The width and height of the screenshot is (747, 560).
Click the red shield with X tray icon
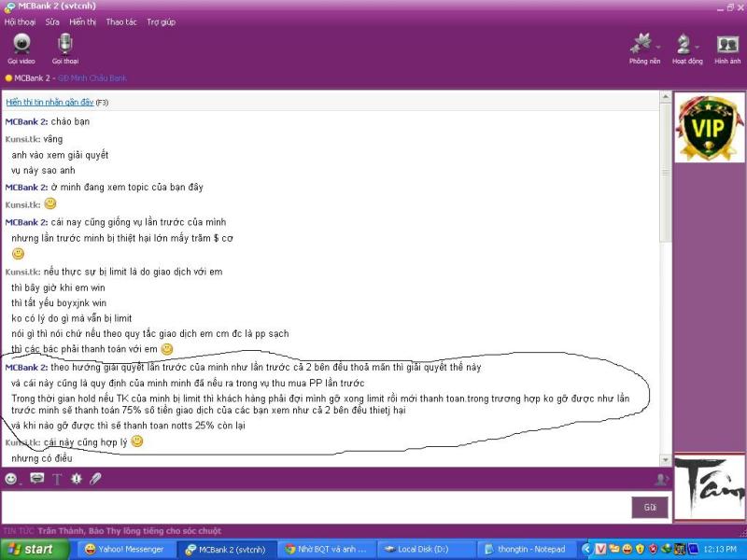pyautogui.click(x=653, y=549)
